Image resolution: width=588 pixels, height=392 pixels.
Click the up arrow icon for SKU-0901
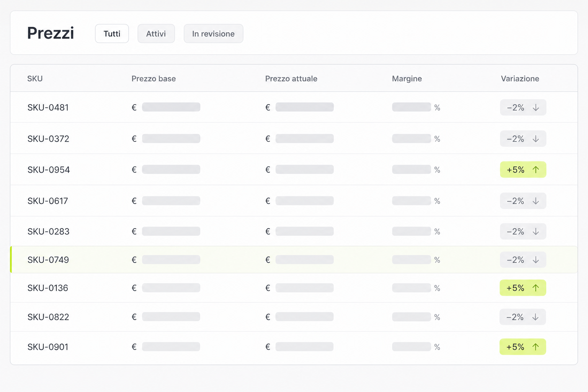(535, 347)
